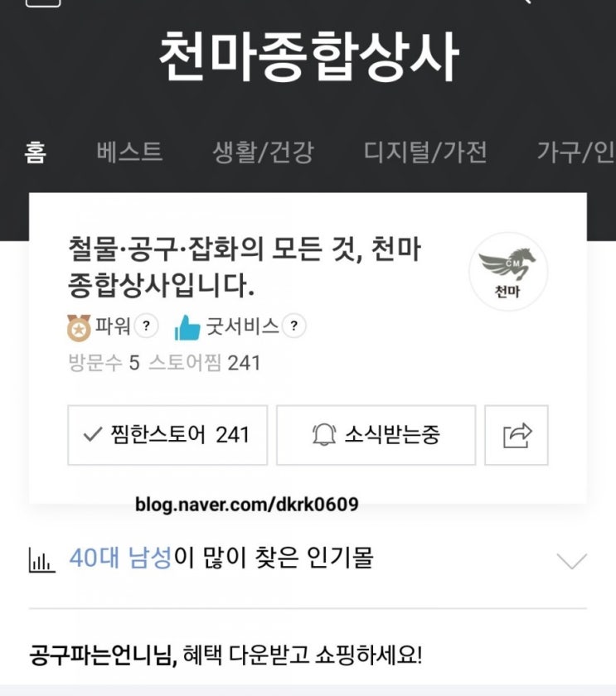Click the 천마 winged horse store logo
The height and width of the screenshot is (696, 616).
click(508, 271)
